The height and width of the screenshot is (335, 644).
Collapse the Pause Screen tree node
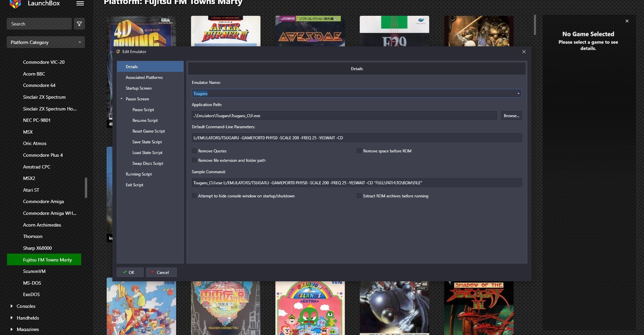point(121,99)
